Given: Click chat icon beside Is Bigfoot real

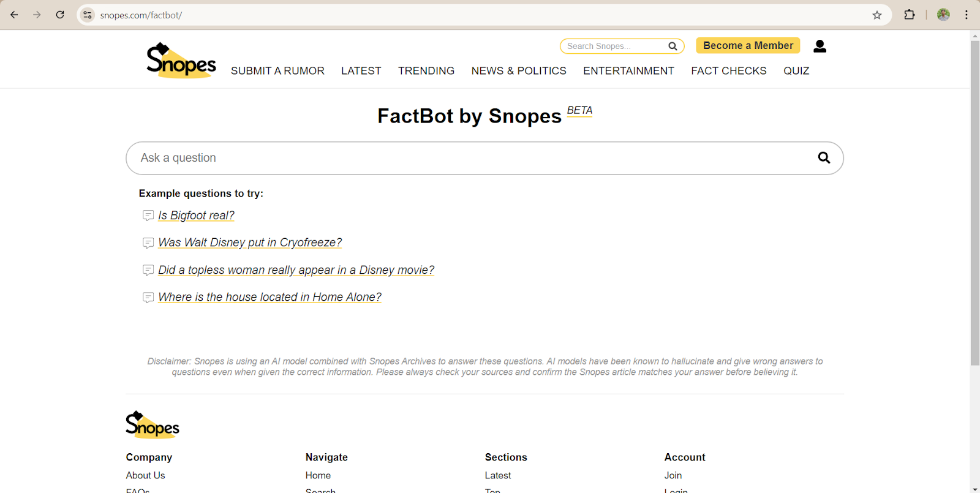Looking at the screenshot, I should [148, 216].
